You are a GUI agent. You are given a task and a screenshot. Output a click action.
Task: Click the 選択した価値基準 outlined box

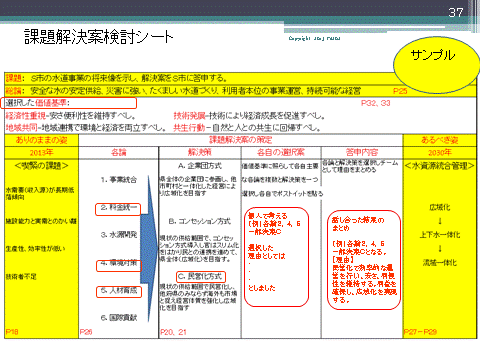point(69,103)
